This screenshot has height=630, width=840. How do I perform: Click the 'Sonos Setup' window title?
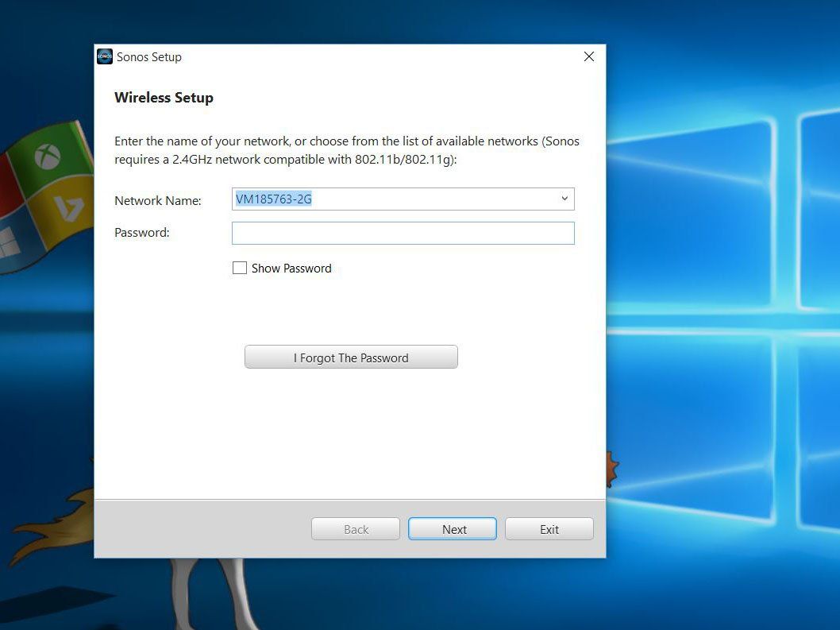[x=149, y=57]
